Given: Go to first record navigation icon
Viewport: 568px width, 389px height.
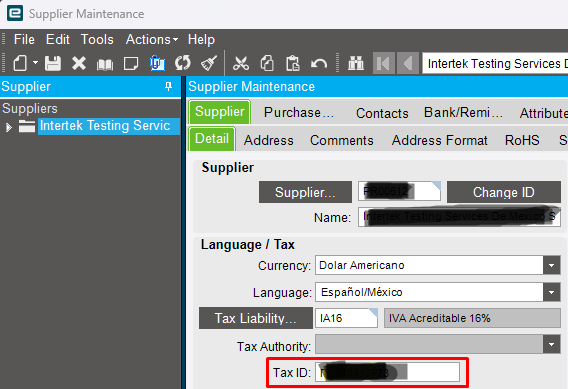Looking at the screenshot, I should pyautogui.click(x=384, y=63).
